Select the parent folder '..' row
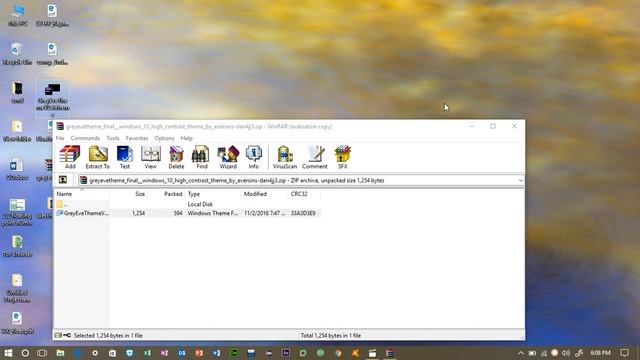The width and height of the screenshot is (640, 360). (x=188, y=204)
